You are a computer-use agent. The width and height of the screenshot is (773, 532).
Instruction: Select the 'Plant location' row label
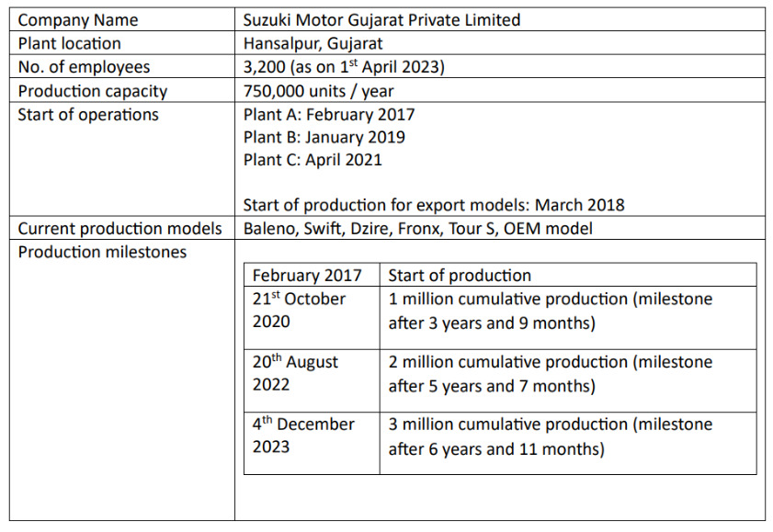click(x=69, y=43)
